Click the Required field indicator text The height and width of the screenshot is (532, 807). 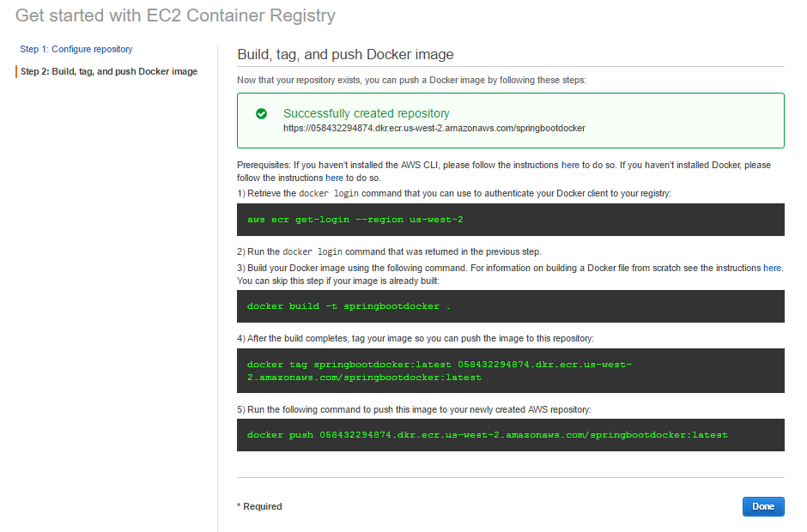pos(259,506)
